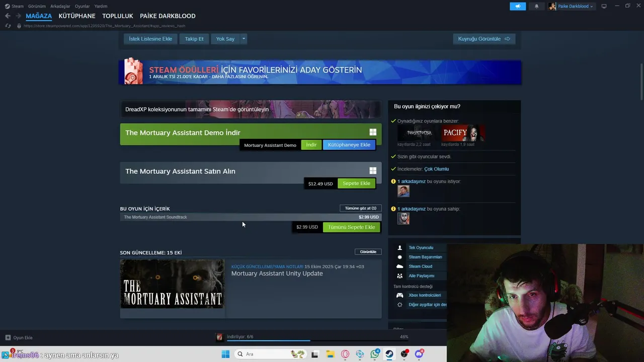This screenshot has width=644, height=362.
Task: Open the announcements megaphone button
Action: coord(518,6)
